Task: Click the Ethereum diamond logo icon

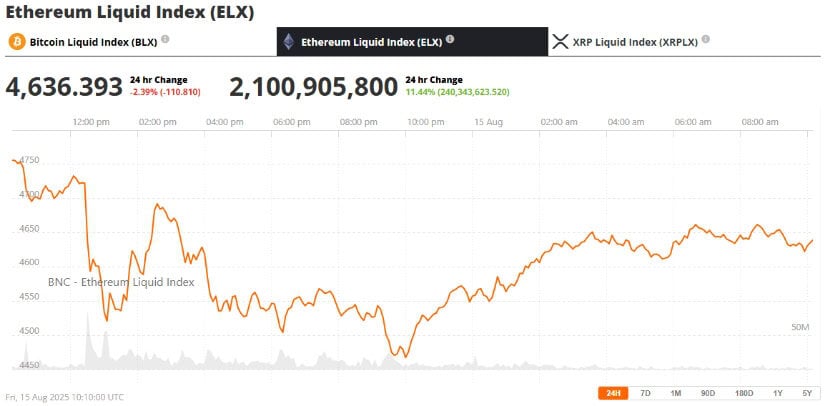Action: click(288, 42)
